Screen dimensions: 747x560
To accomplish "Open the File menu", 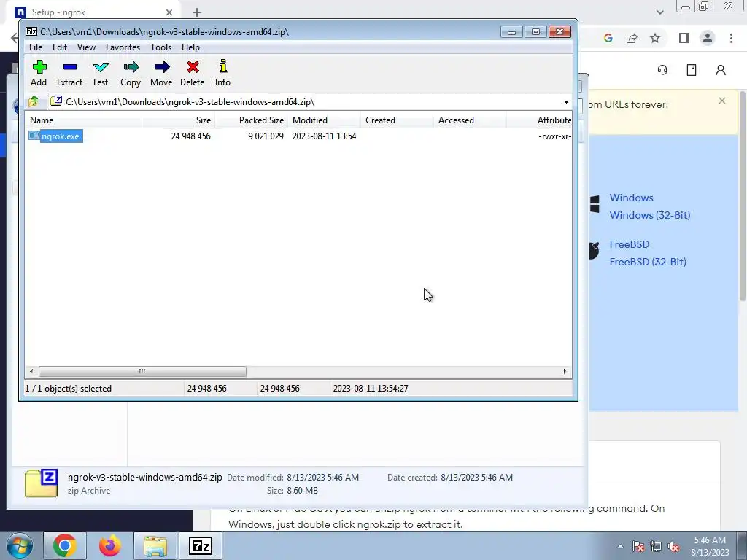I will tap(36, 47).
